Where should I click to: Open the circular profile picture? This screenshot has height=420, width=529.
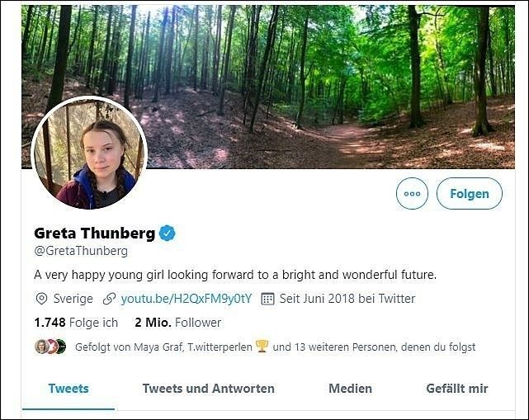88,153
